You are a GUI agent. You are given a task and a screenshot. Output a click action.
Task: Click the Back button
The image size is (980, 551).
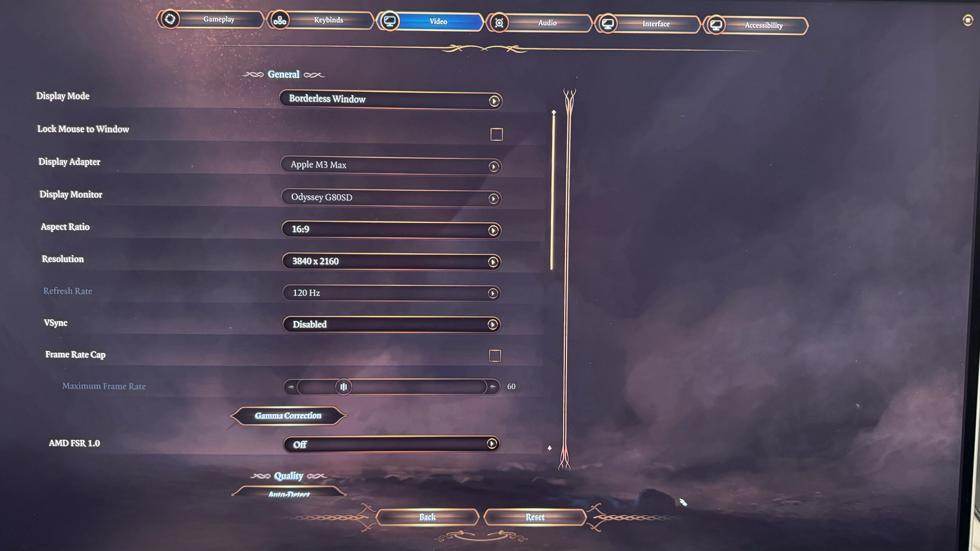427,516
